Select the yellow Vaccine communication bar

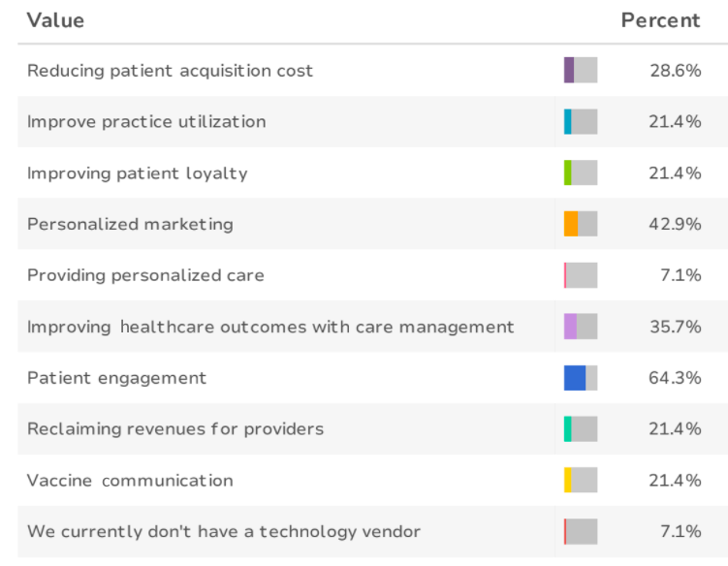click(x=568, y=480)
